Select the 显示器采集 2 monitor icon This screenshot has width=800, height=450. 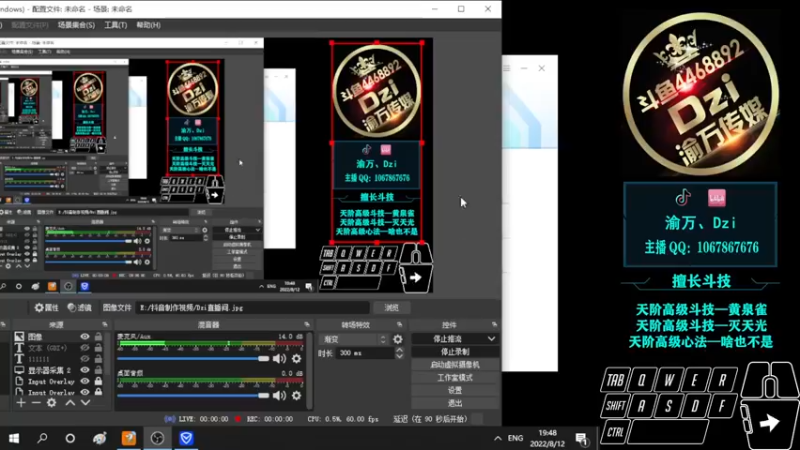coord(19,370)
